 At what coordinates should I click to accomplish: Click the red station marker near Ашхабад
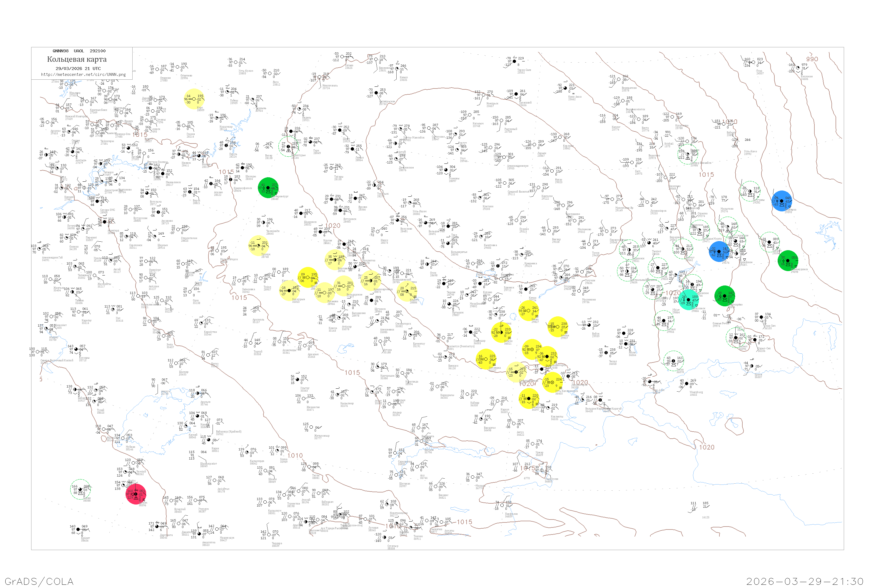point(136,494)
